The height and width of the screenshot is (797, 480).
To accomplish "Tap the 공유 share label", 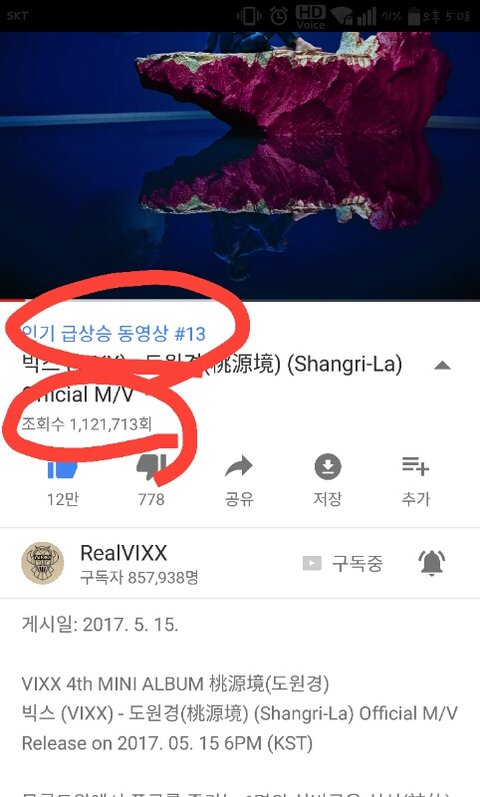I will click(239, 499).
